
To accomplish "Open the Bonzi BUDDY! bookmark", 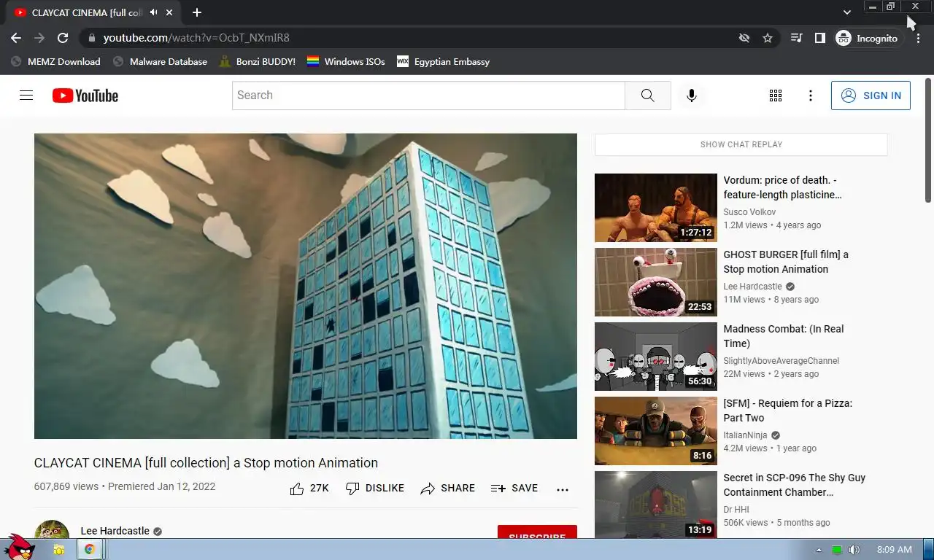I will 258,62.
